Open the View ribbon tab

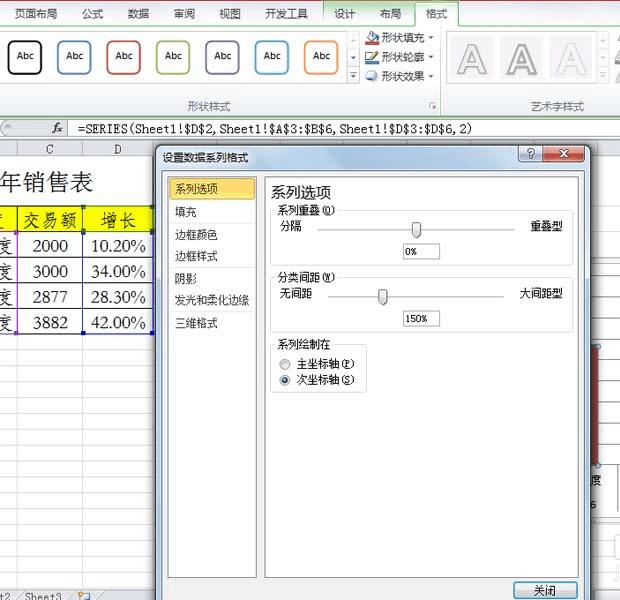pos(230,14)
